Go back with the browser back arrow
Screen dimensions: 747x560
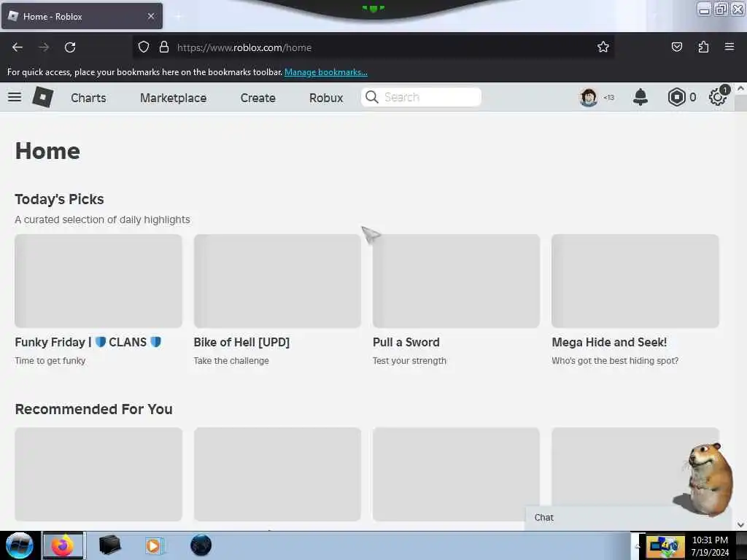pyautogui.click(x=18, y=47)
